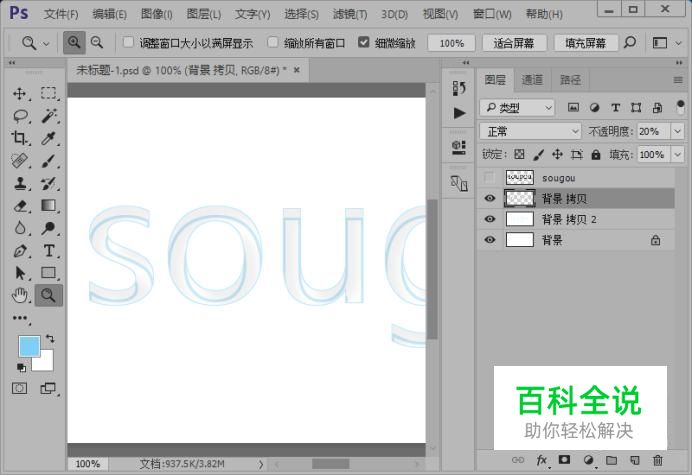Click the 100% zoom button
692x475 pixels.
click(451, 43)
